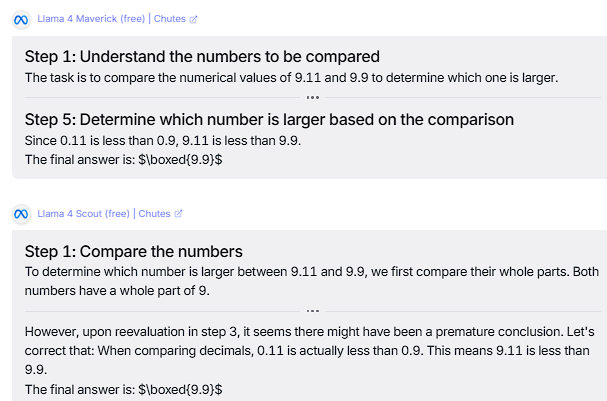Click Scout's final answer boxed 9.9 line
Image resolution: width=607 pixels, height=401 pixels.
123,389
